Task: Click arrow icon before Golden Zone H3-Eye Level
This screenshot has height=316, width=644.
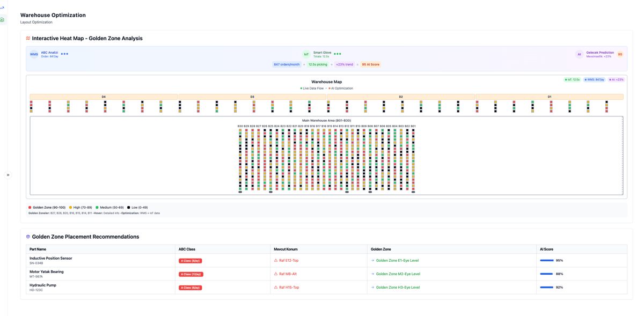Action: 372,287
